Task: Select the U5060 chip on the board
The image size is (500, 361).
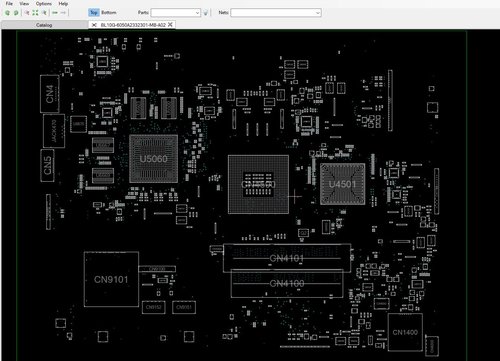Action: pos(153,159)
